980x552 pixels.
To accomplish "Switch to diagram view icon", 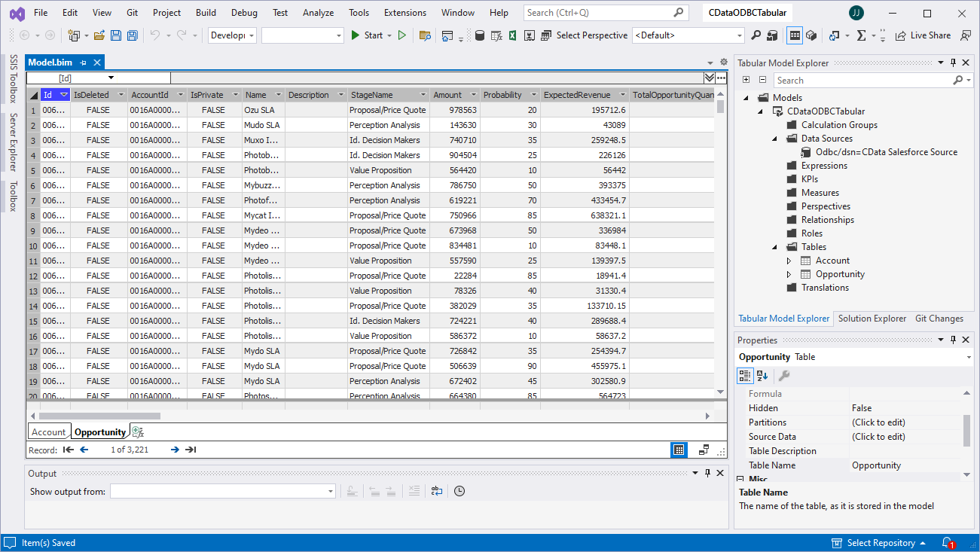I will (704, 450).
